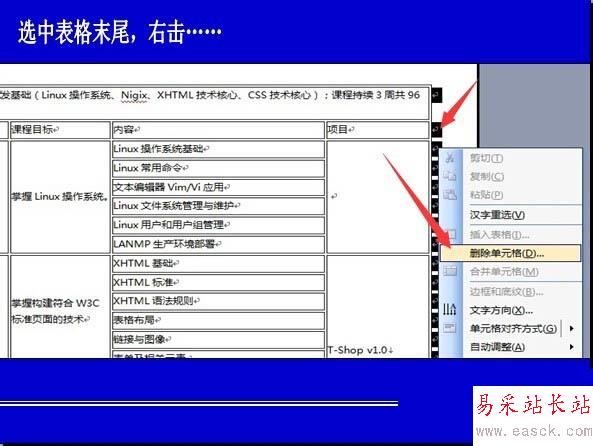Click the Linux 操作系统基础 cell
Screen dimensions: 593x446
tap(218, 149)
